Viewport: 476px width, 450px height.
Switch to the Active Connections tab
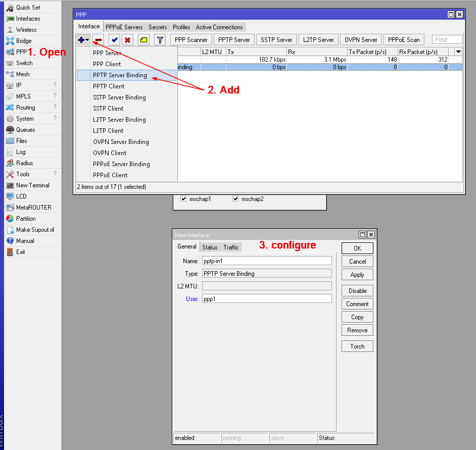[x=219, y=27]
